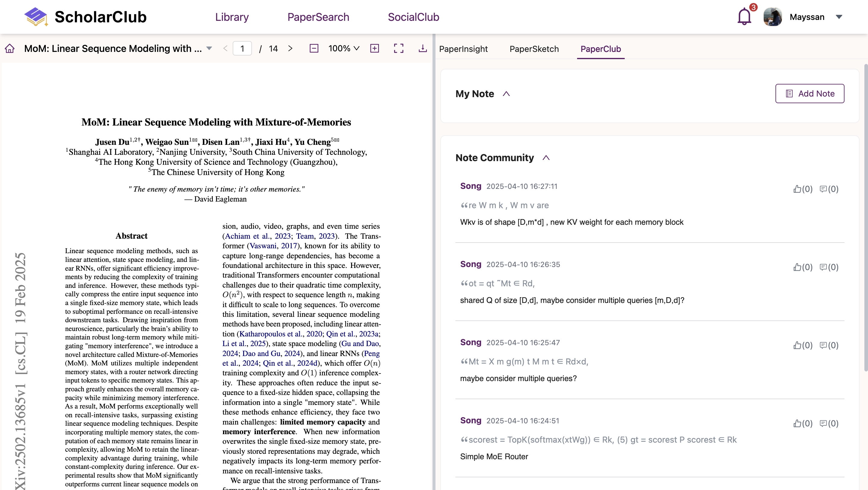
Task: Download the paper PDF
Action: [x=423, y=49]
